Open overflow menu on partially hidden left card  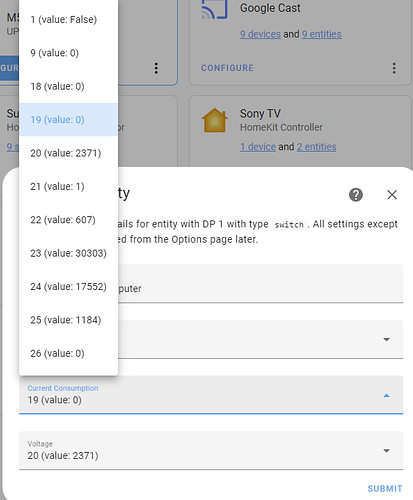point(156,68)
